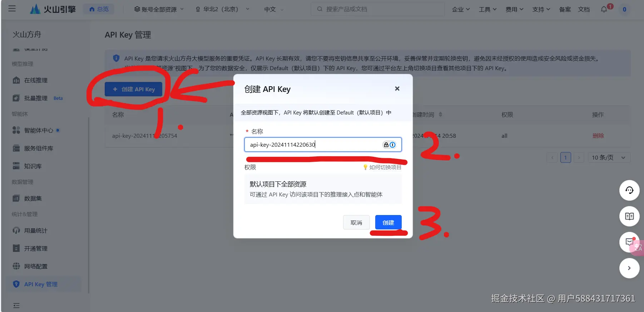Screen dimensions: 644x312
Task: Open the customer service headset floating button
Action: coord(629,190)
